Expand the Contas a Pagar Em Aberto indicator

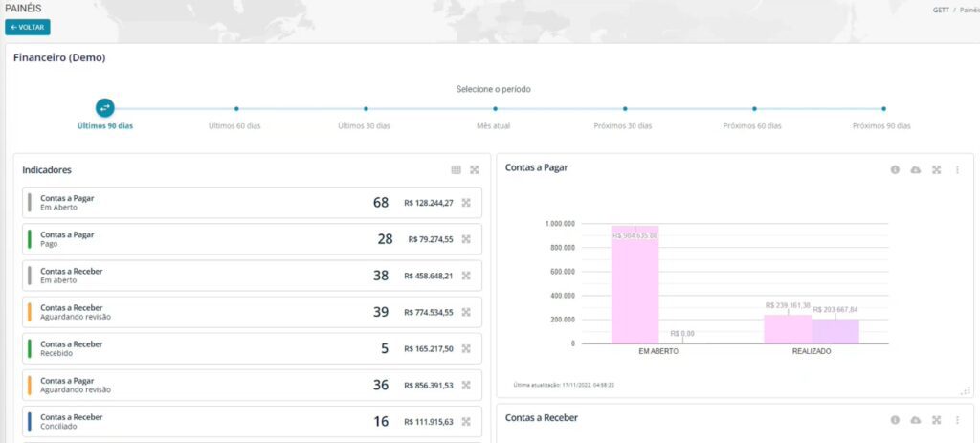coord(466,203)
